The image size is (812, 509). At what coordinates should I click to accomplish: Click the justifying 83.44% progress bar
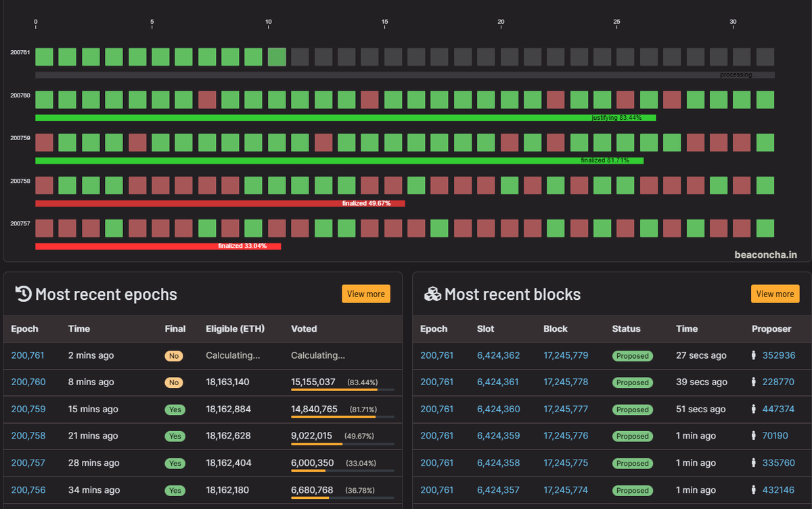346,118
